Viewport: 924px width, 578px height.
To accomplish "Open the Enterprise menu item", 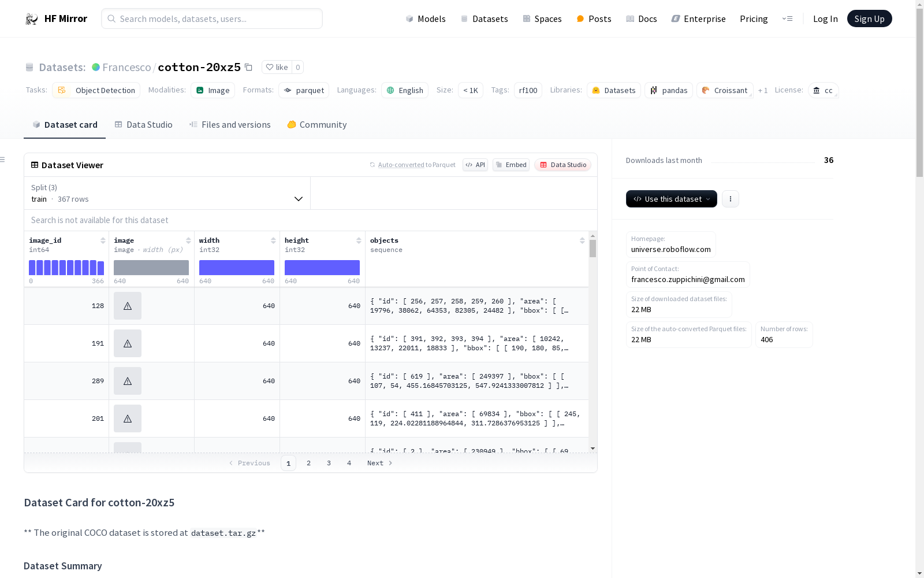I will [x=698, y=18].
